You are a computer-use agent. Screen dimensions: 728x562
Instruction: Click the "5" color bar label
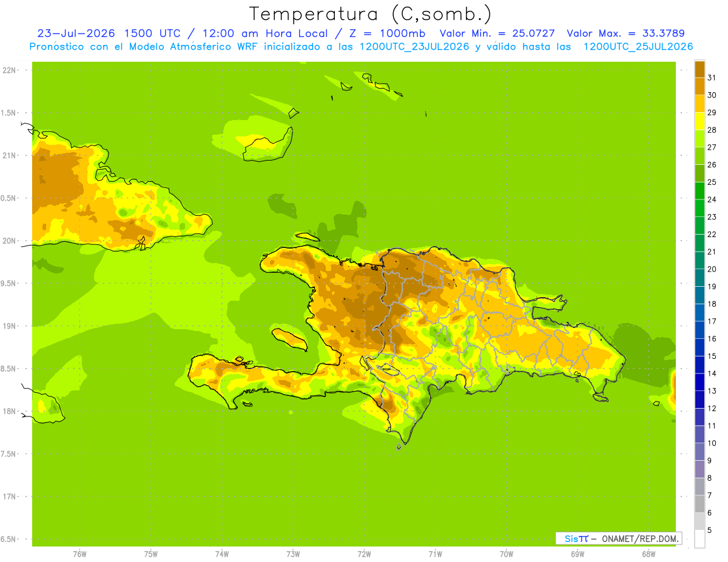point(710,530)
